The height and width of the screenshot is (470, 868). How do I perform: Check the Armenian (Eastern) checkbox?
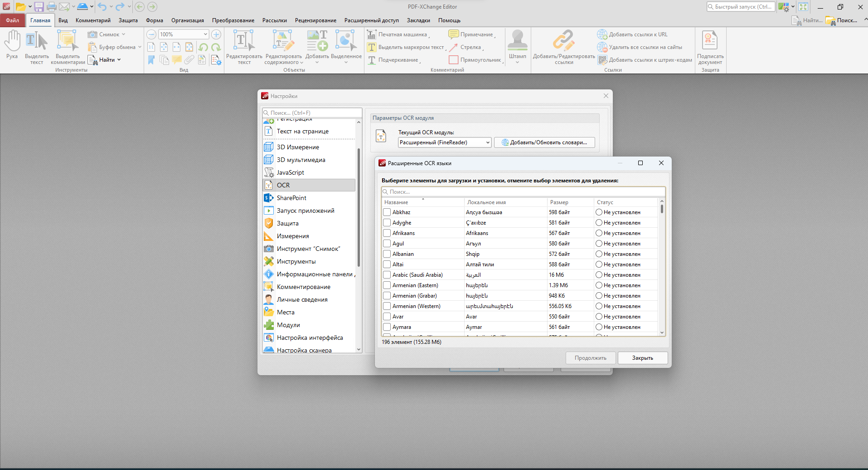(x=387, y=285)
